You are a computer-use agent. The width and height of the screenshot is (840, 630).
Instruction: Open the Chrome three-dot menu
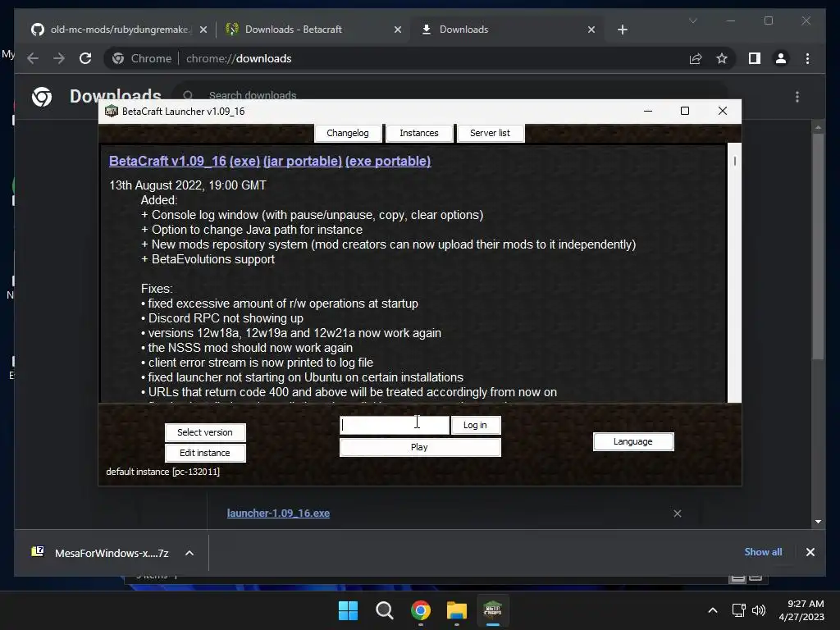point(807,58)
